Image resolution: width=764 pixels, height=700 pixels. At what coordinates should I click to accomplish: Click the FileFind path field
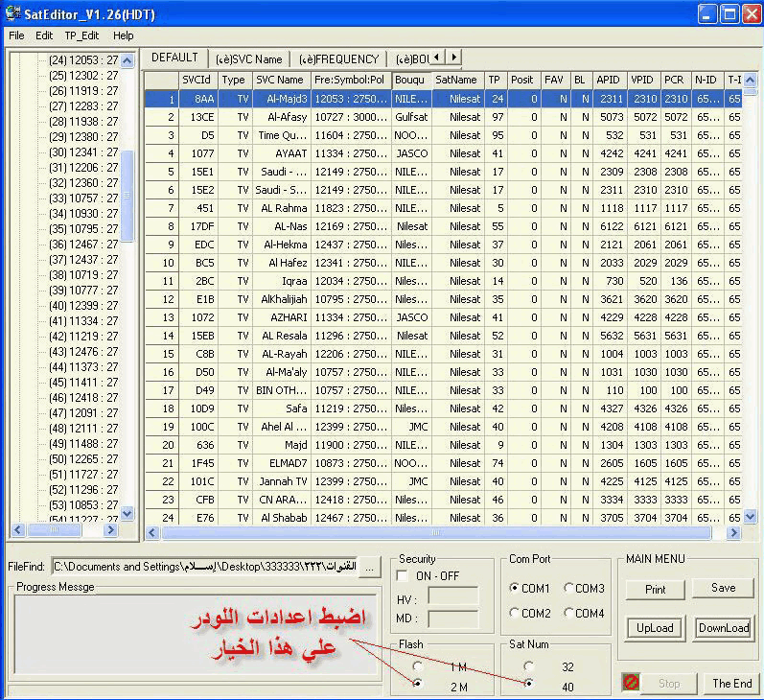tap(204, 567)
